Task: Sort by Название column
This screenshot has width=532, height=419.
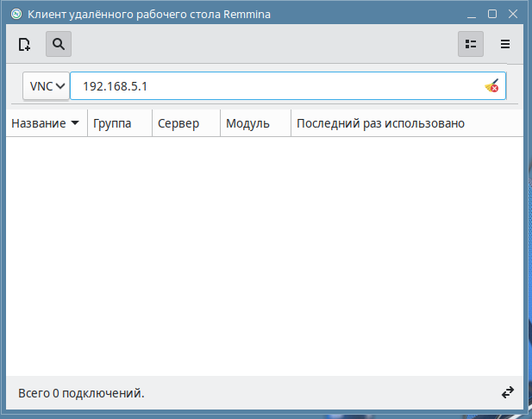Action: pyautogui.click(x=47, y=123)
